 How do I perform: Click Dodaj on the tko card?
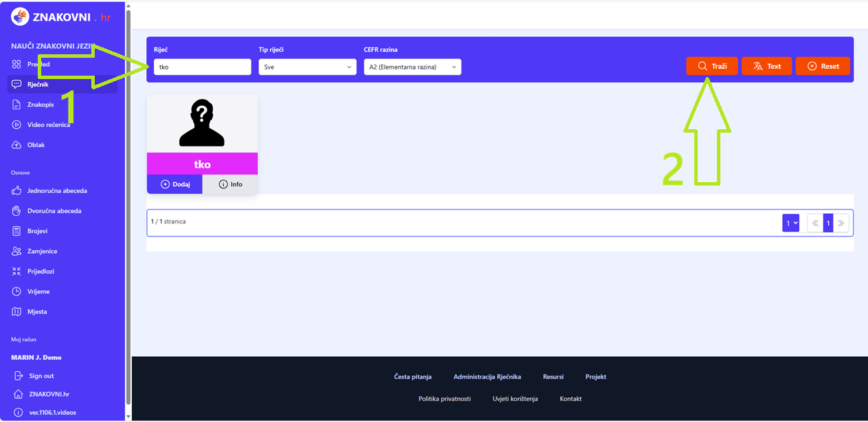click(174, 184)
